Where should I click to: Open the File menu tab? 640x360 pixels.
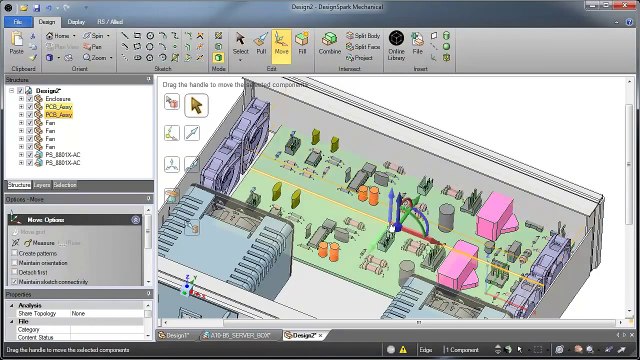18,22
